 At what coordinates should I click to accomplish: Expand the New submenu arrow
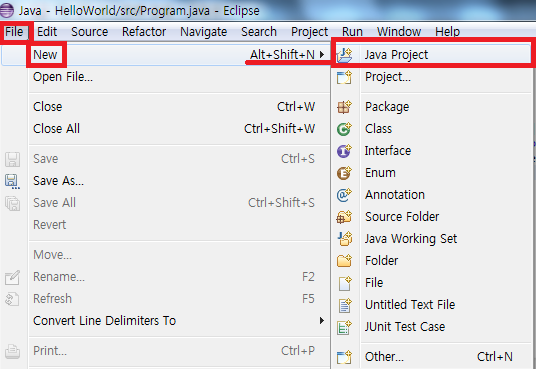click(322, 54)
